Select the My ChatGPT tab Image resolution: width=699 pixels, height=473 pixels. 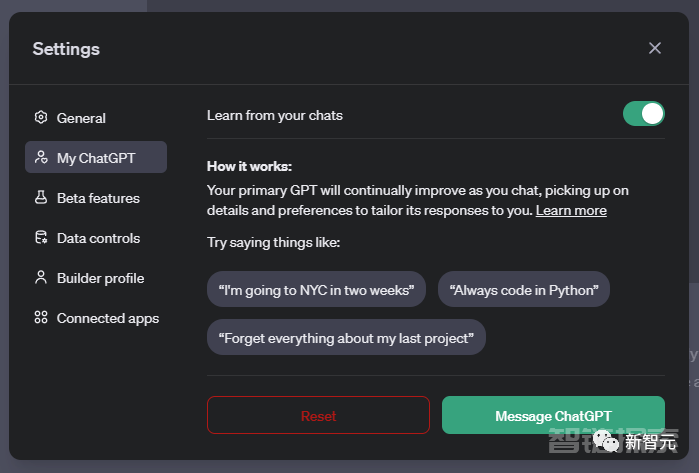[96, 157]
